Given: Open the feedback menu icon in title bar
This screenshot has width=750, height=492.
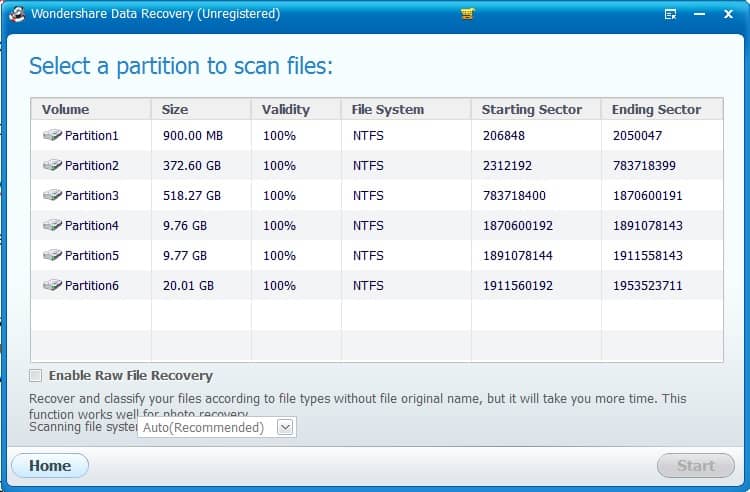Looking at the screenshot, I should (x=671, y=14).
